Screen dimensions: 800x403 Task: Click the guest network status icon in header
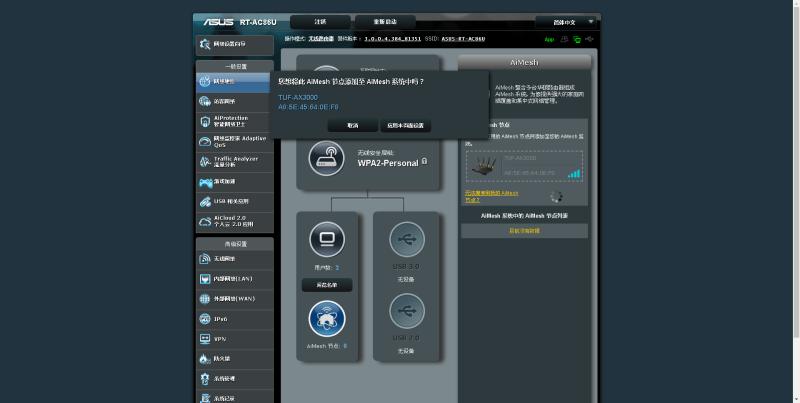pyautogui.click(x=564, y=39)
